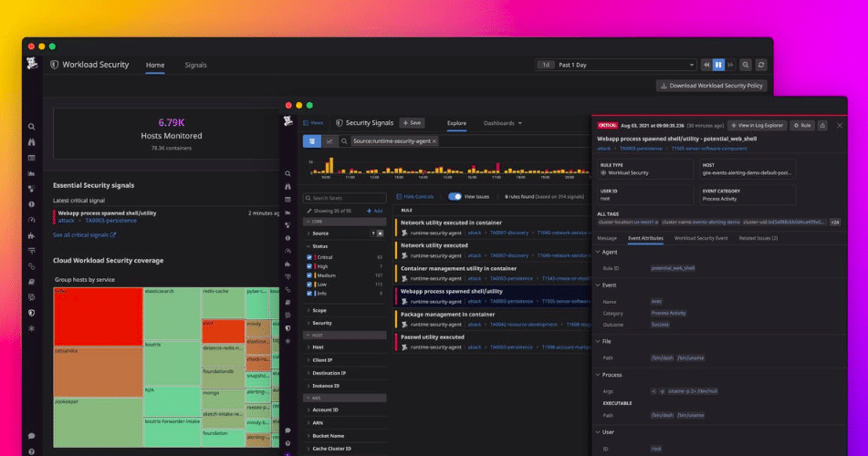
Task: Open the shield security icon in Workload Security sidebar
Action: coord(32,313)
